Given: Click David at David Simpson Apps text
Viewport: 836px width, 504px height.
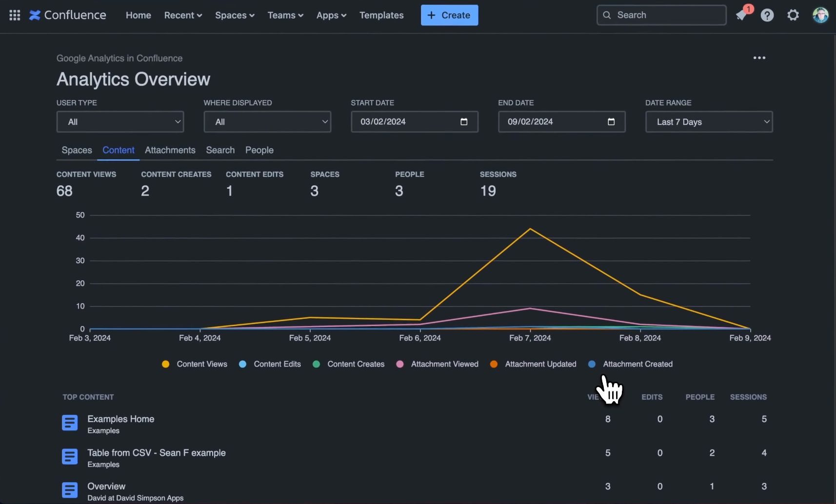Looking at the screenshot, I should [136, 498].
